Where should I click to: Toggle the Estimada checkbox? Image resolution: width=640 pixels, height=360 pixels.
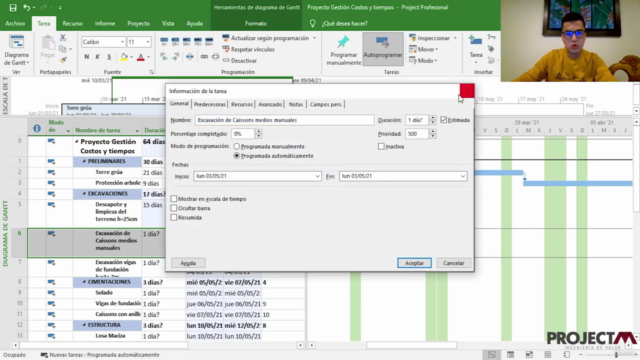click(x=444, y=120)
